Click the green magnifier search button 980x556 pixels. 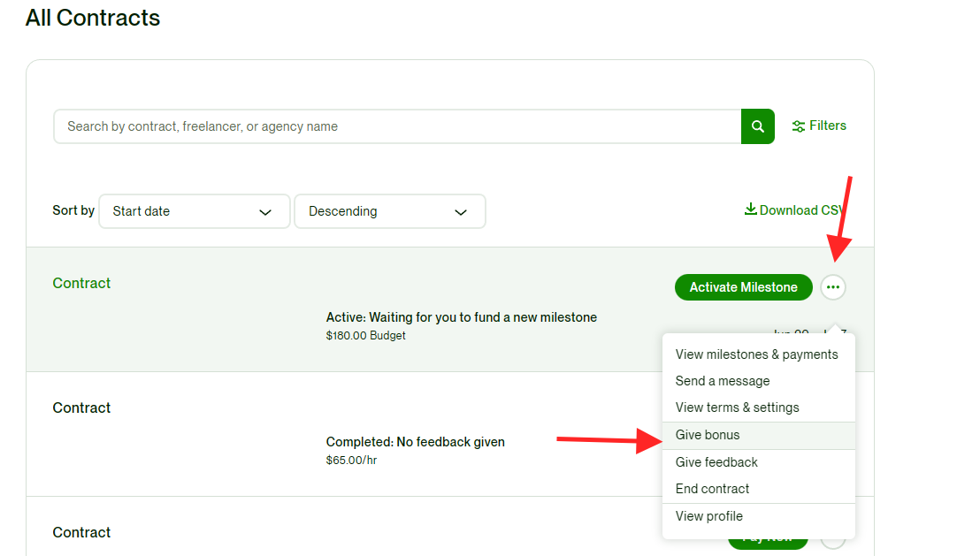click(x=757, y=126)
